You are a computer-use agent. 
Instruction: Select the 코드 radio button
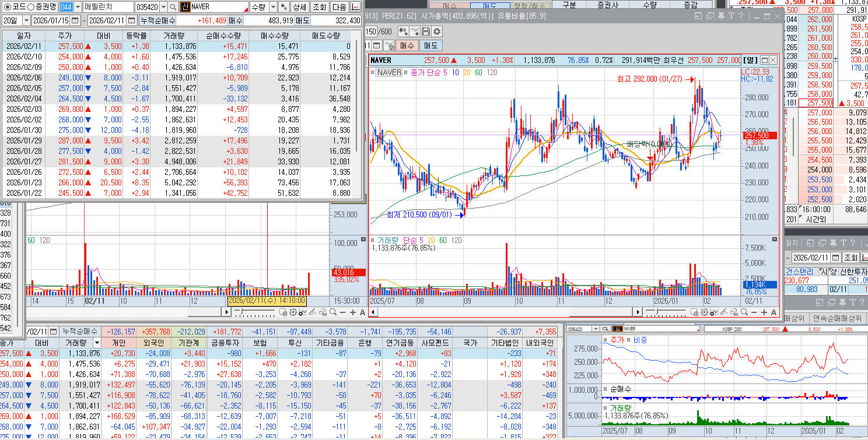(8, 7)
